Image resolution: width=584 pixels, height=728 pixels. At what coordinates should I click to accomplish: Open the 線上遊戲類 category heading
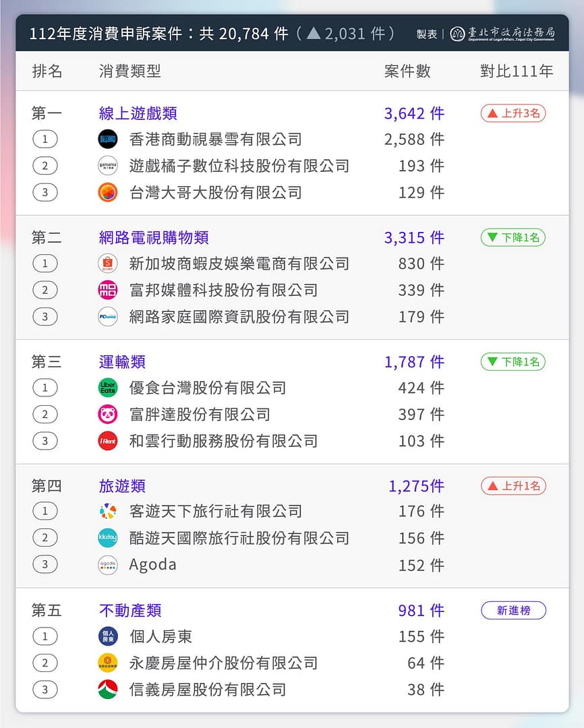click(x=138, y=113)
